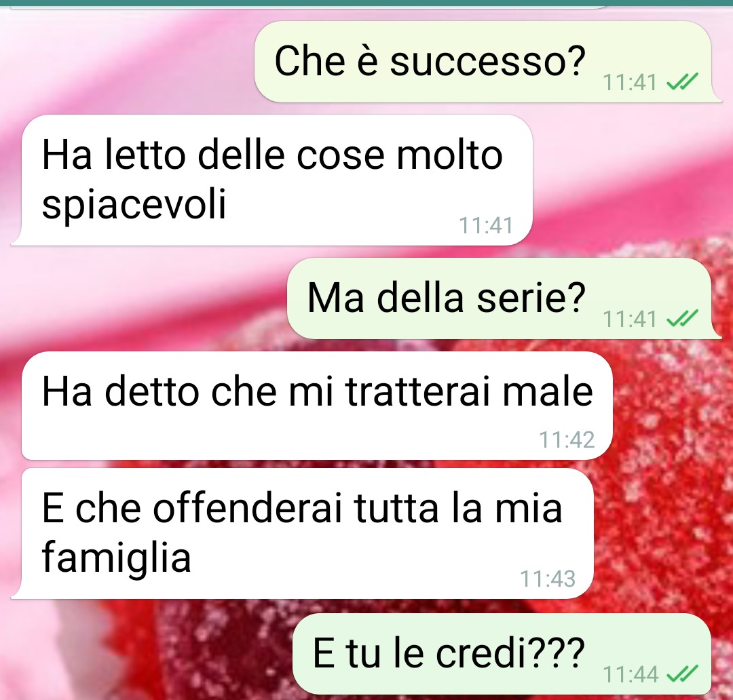Tap the "Ha detto che mi tratterai male" message
This screenshot has height=700, width=733.
(317, 406)
